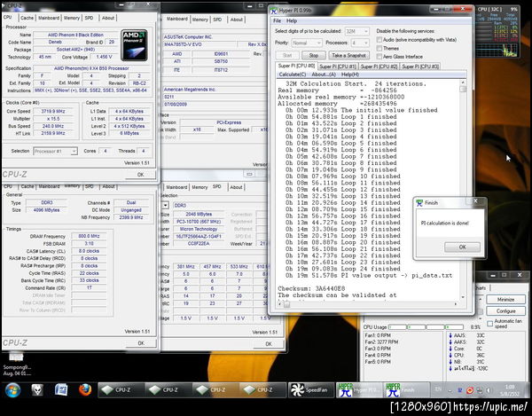532x416 pixels.
Task: Click the DRAM Frequency 800.0 MHz value
Action: pos(89,236)
